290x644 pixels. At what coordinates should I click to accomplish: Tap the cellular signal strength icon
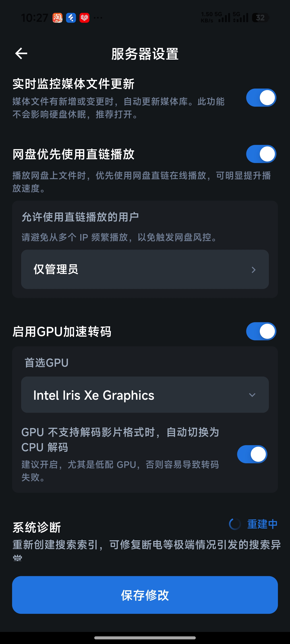(224, 18)
